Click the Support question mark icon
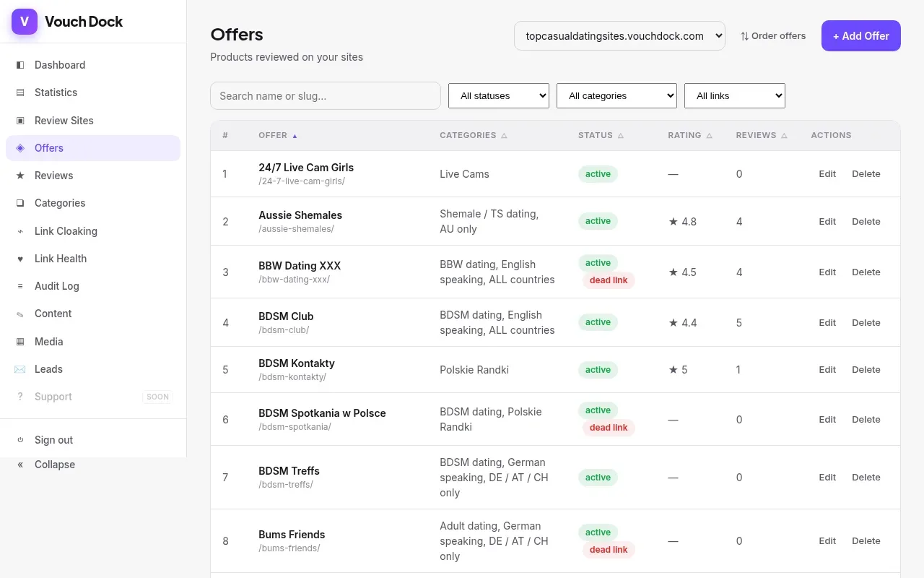Image resolution: width=924 pixels, height=578 pixels. click(x=20, y=397)
